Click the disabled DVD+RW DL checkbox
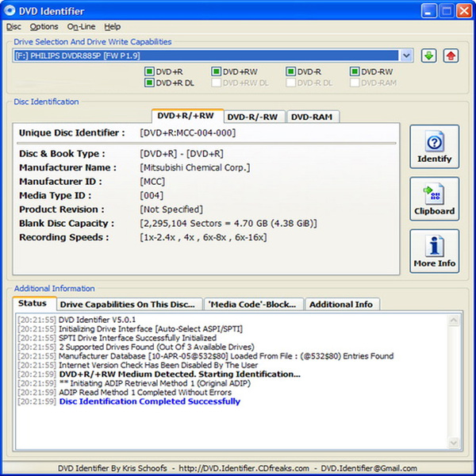The width and height of the screenshot is (476, 476). [x=216, y=83]
